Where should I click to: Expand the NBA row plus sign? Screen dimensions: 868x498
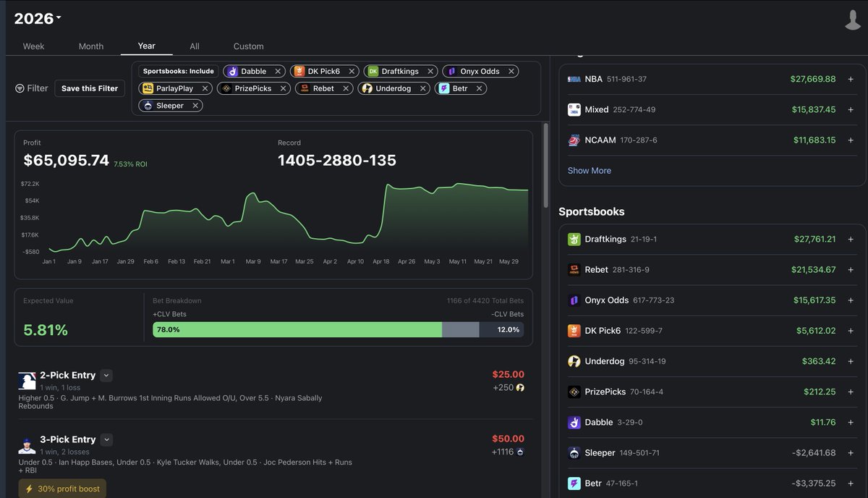[851, 79]
